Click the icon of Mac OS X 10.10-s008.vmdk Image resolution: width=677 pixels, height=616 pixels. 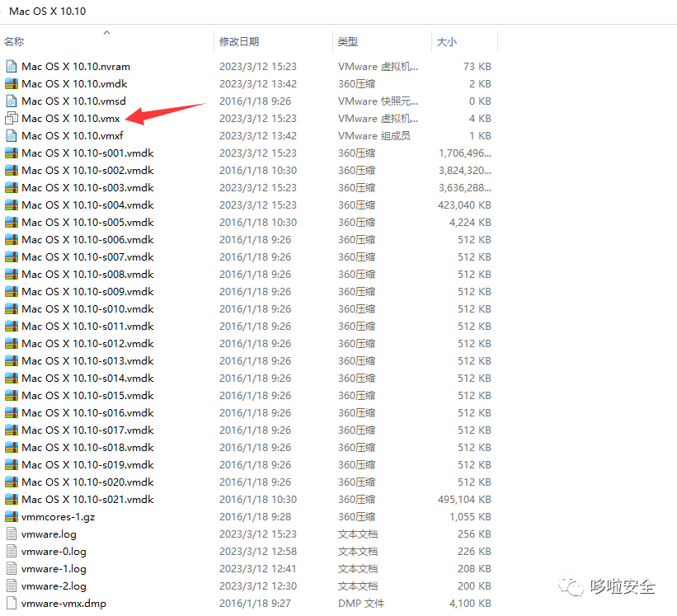12,274
